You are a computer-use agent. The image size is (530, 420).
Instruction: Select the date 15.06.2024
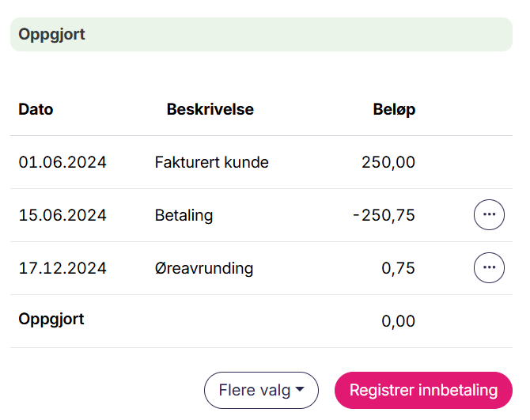coord(62,215)
